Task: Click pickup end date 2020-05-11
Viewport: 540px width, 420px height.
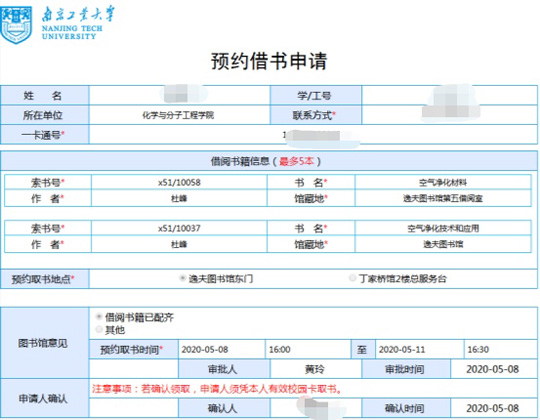Action: click(x=419, y=349)
